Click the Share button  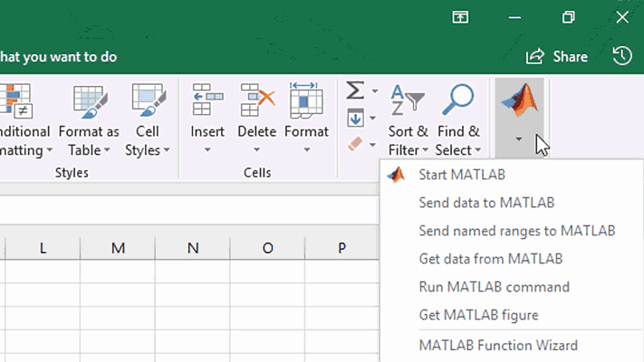(x=557, y=56)
